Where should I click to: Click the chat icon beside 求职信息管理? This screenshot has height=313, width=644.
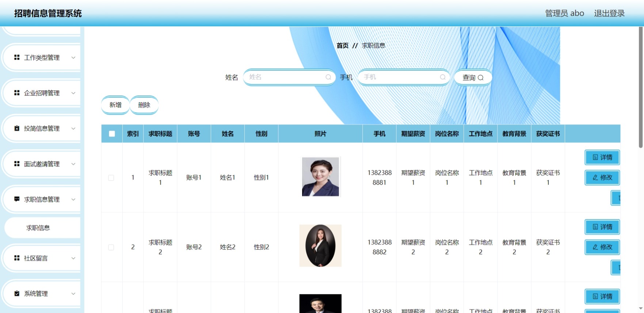pos(17,199)
